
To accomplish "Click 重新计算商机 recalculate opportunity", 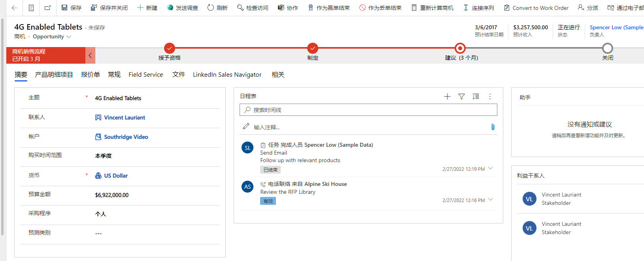I will coord(432,8).
